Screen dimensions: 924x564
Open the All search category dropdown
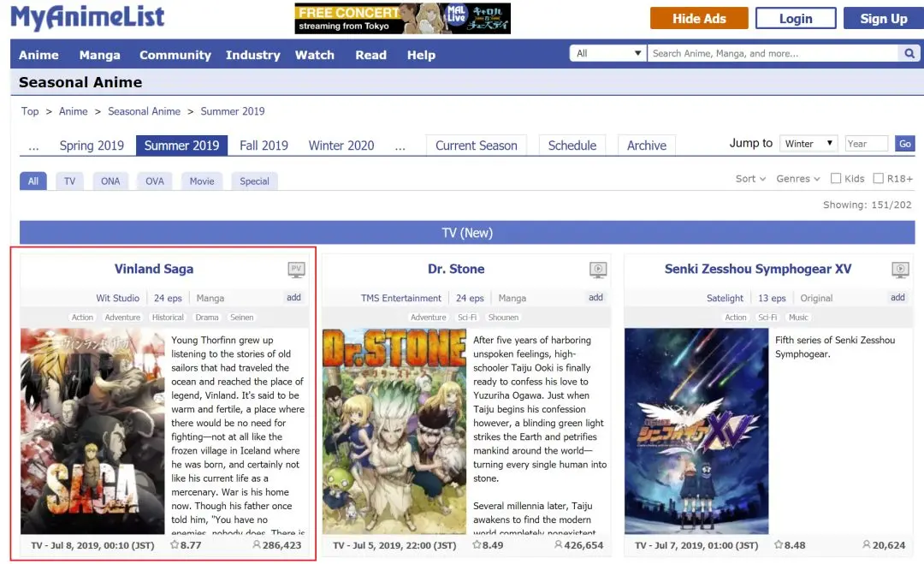608,53
